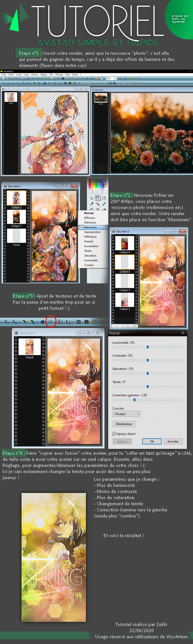
Task: Choose Superposition blend mode
Action: [93, 232]
